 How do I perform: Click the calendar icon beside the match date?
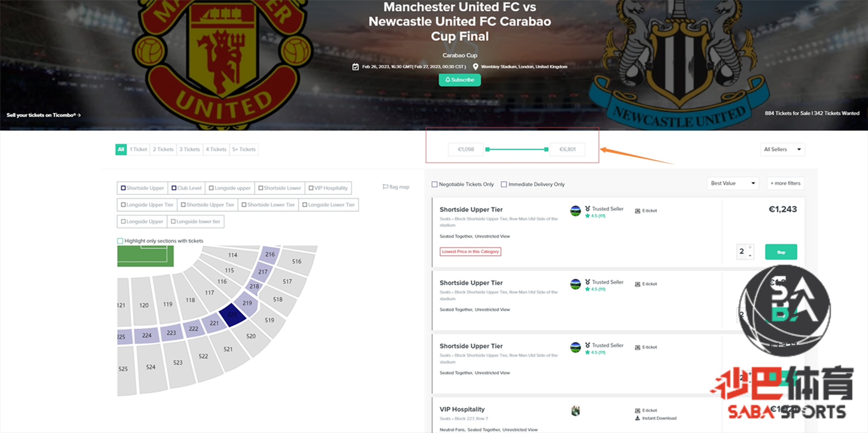click(x=355, y=67)
